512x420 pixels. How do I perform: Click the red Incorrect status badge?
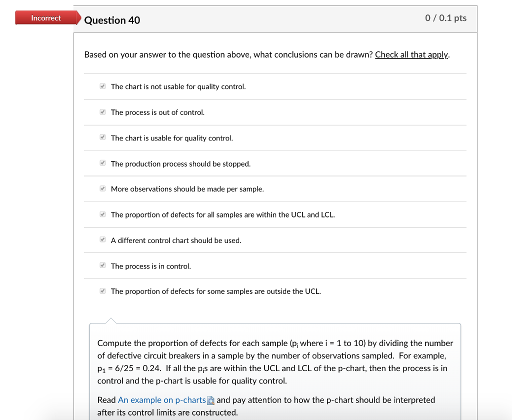45,17
